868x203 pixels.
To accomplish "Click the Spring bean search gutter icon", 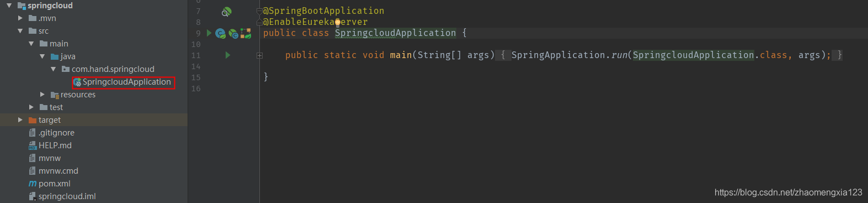I will (226, 12).
